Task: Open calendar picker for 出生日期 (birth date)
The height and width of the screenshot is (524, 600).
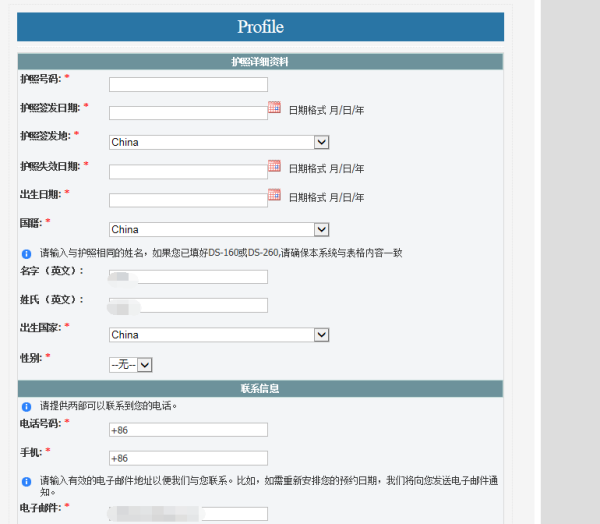Action: (274, 196)
